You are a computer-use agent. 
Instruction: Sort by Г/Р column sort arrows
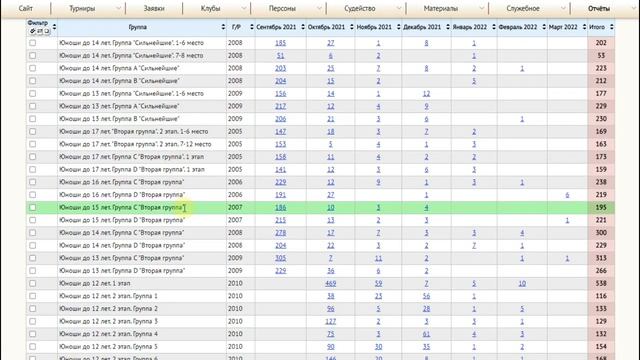pos(251,27)
